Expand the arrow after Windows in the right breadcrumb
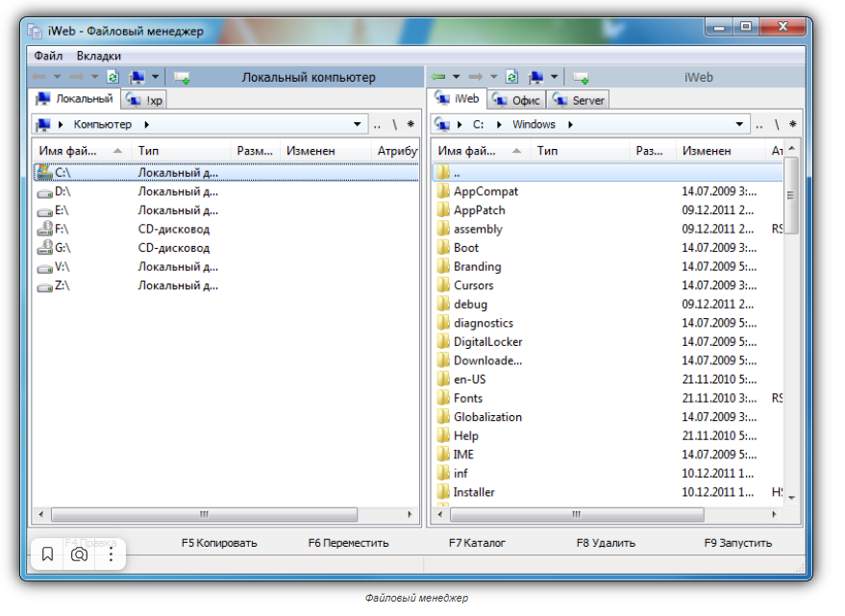 tap(570, 124)
